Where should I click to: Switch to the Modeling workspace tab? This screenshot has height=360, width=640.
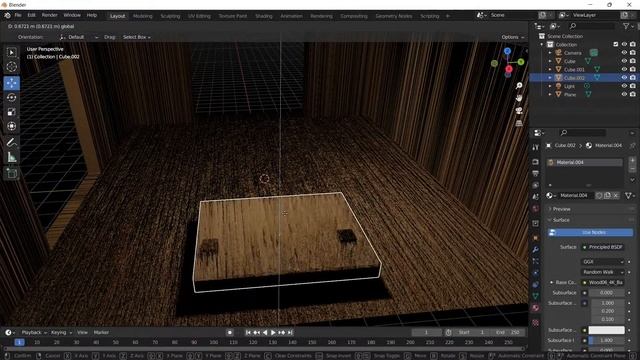[142, 16]
